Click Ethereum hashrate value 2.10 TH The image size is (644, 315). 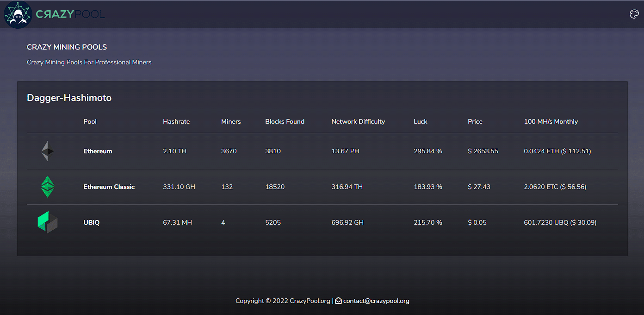[x=175, y=151]
